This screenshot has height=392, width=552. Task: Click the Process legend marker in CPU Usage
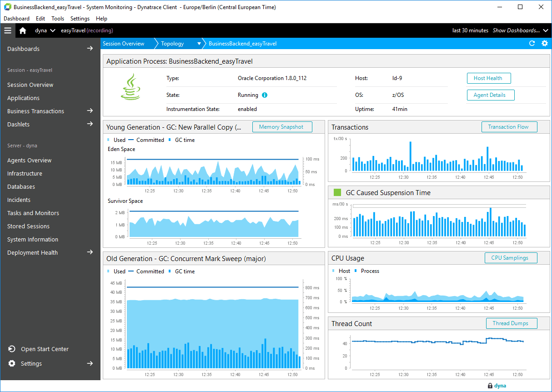pyautogui.click(x=356, y=271)
